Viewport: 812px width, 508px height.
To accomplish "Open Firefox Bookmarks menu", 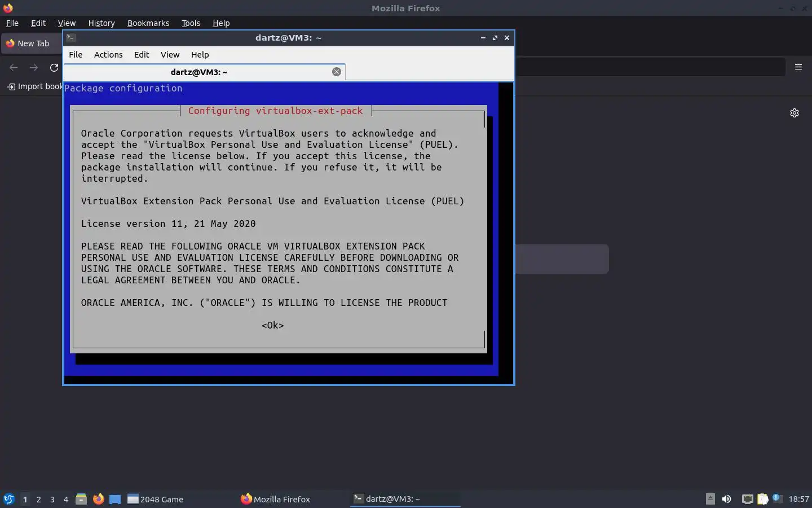I will (148, 23).
